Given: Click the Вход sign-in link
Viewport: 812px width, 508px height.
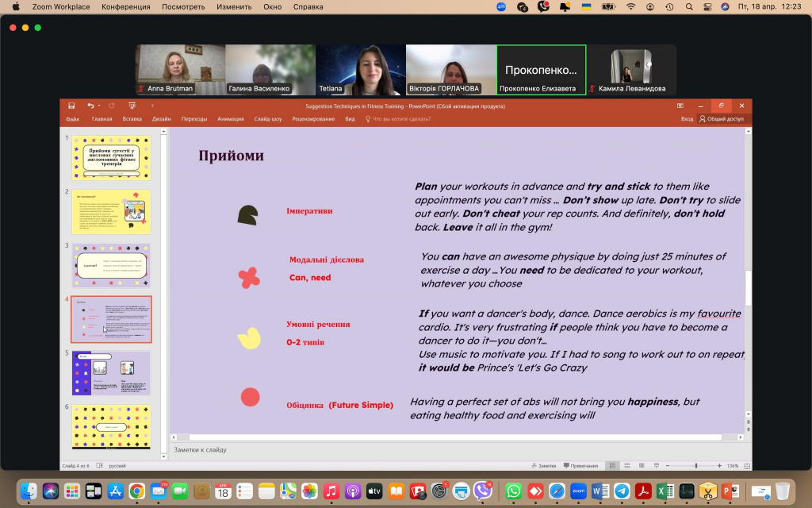Looking at the screenshot, I should pyautogui.click(x=687, y=119).
